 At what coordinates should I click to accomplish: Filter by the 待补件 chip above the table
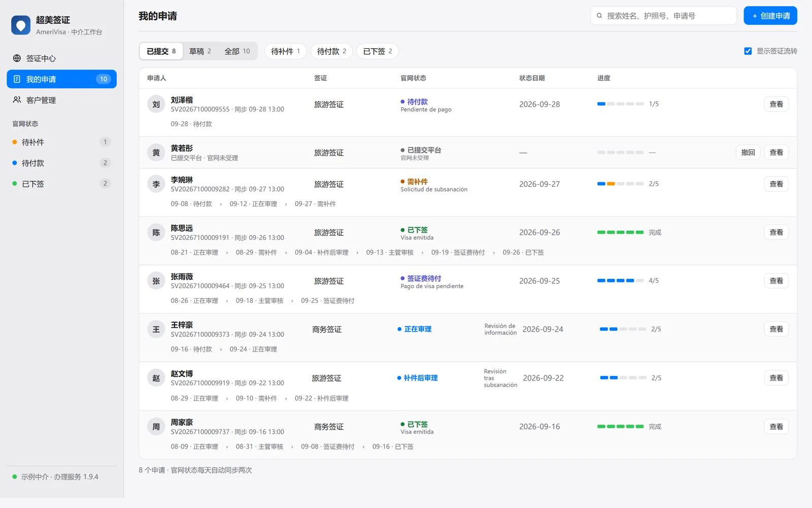pyautogui.click(x=285, y=51)
